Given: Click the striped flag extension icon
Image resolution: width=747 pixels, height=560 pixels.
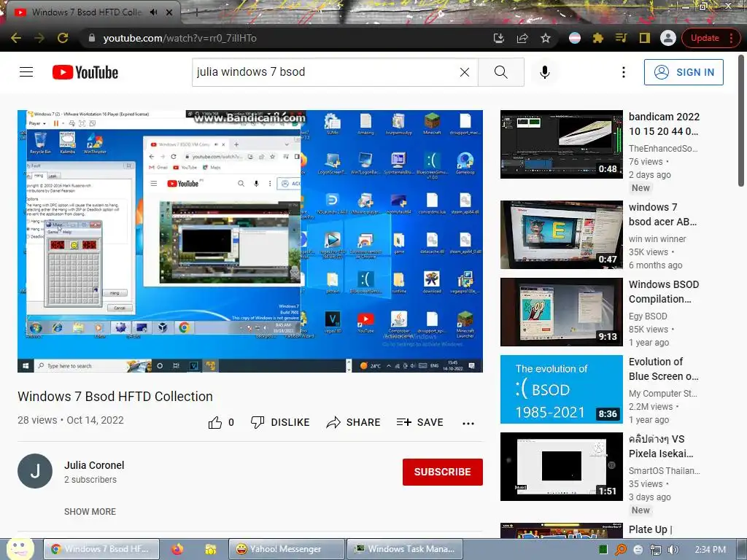Looking at the screenshot, I should point(575,38).
